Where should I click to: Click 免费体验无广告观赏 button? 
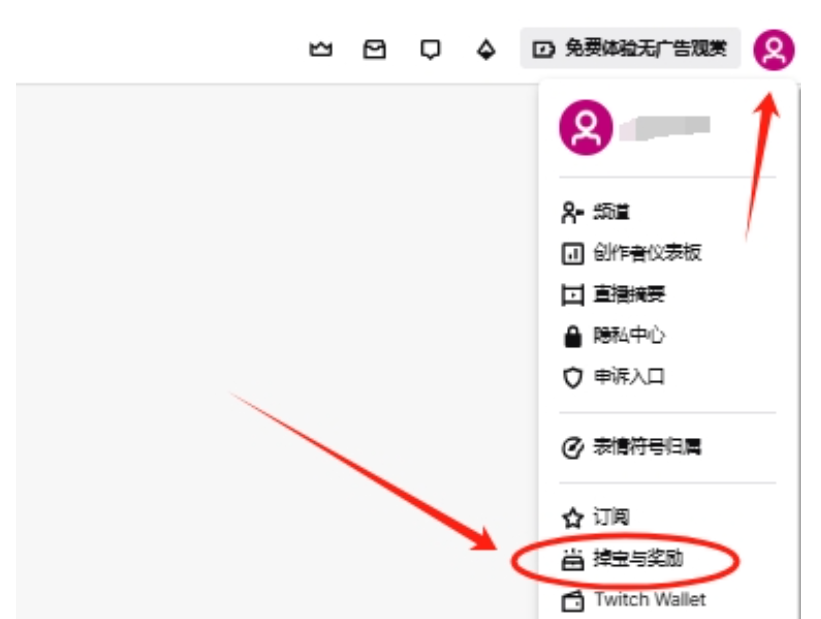630,49
